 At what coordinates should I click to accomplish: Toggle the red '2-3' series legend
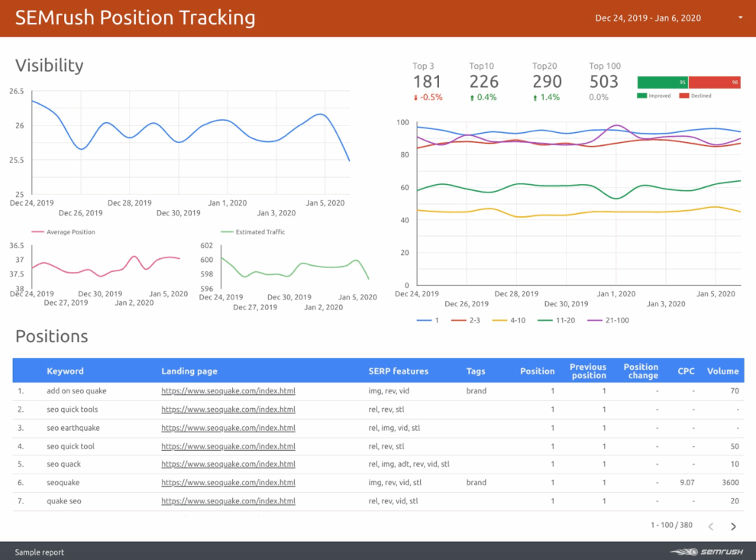pyautogui.click(x=465, y=320)
